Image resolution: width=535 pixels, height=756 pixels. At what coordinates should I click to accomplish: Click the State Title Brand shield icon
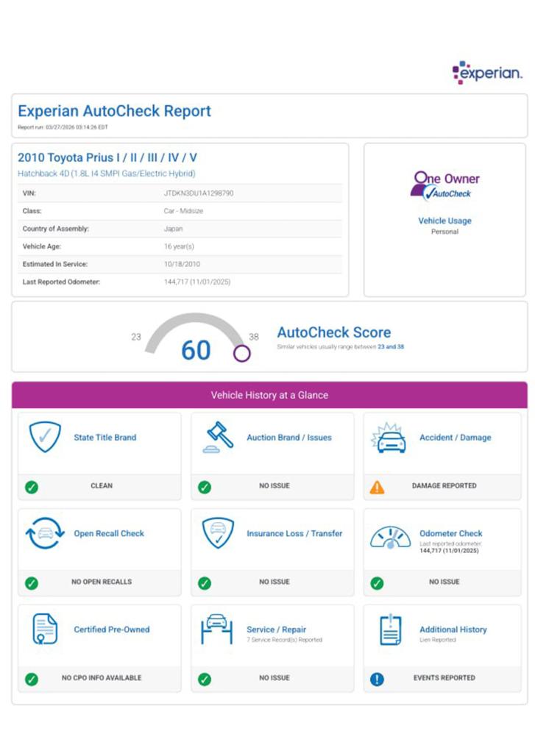coord(44,437)
